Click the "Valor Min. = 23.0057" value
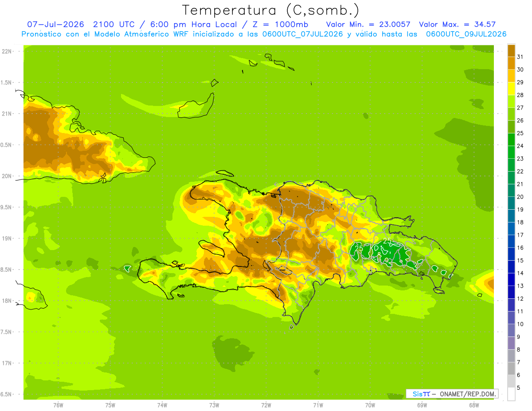 point(368,24)
